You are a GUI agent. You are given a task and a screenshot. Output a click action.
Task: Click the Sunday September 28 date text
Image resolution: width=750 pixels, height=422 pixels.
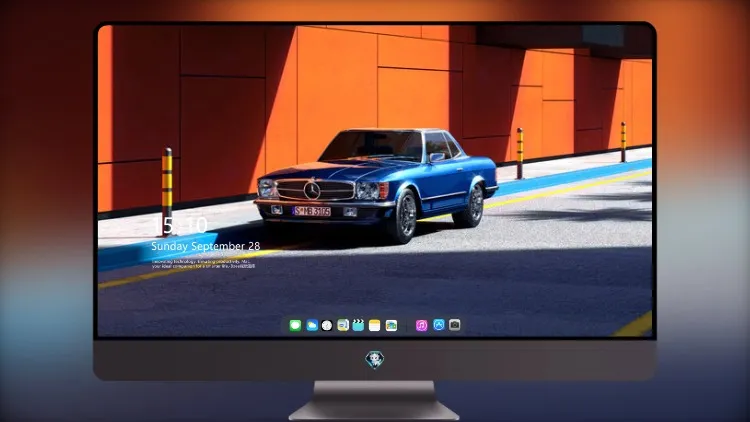(206, 246)
